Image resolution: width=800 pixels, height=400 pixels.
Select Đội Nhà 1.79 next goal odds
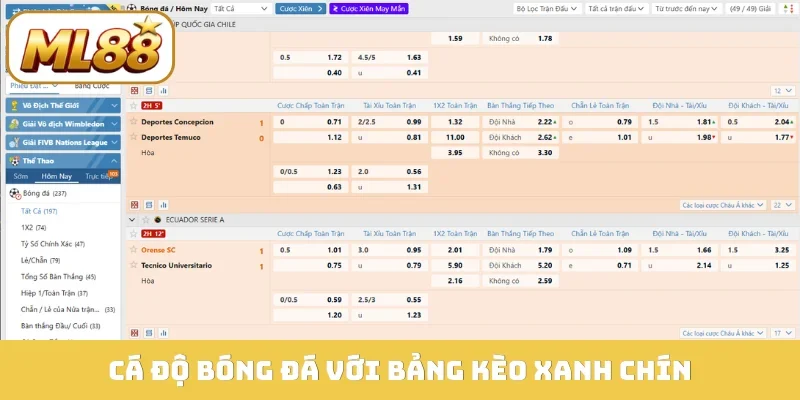coord(520,250)
